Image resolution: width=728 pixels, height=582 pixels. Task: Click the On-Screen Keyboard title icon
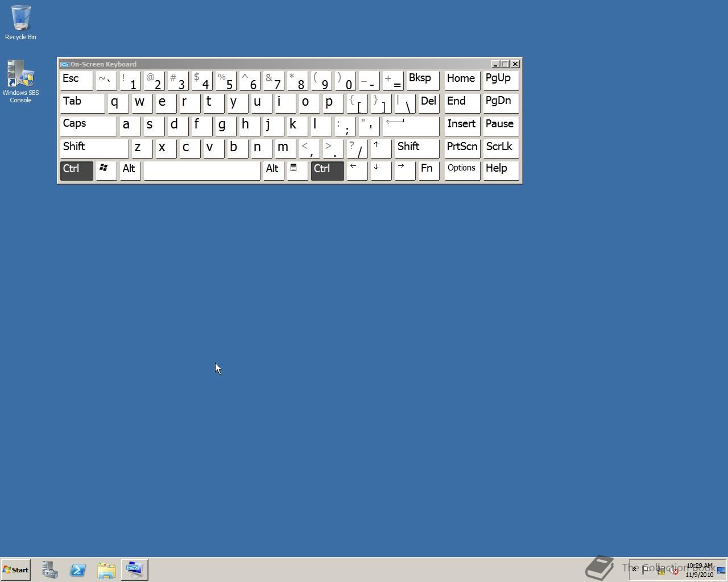point(65,64)
